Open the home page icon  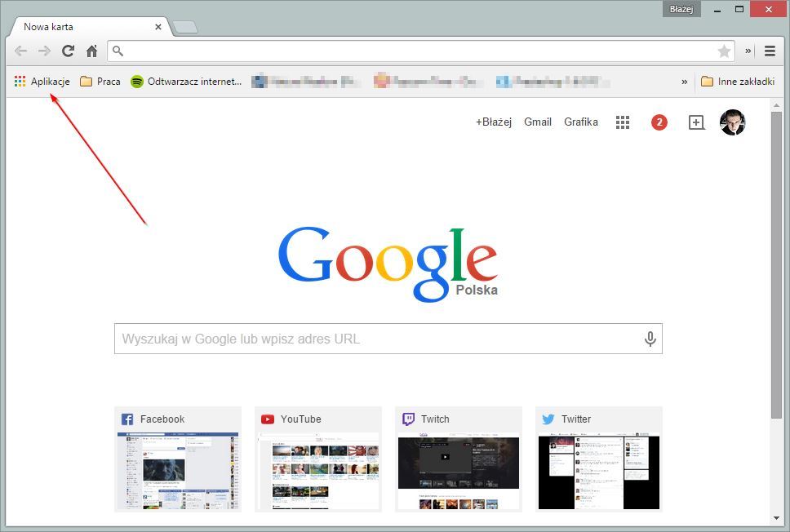pyautogui.click(x=91, y=51)
